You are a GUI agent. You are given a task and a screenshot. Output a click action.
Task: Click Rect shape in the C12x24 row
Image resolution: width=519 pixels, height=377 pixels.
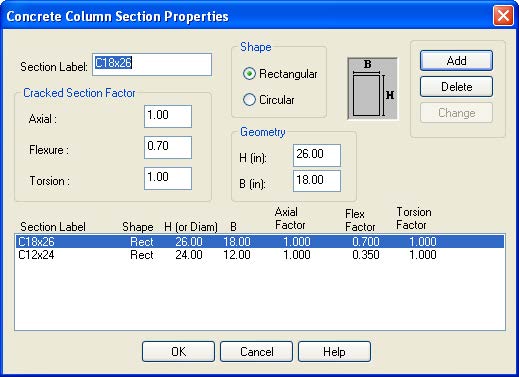coord(142,255)
